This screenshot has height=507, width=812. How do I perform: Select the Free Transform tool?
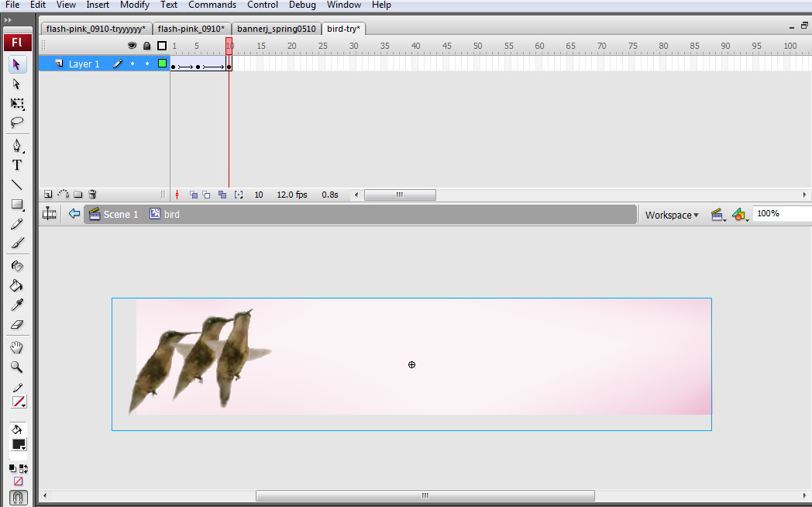pyautogui.click(x=16, y=103)
